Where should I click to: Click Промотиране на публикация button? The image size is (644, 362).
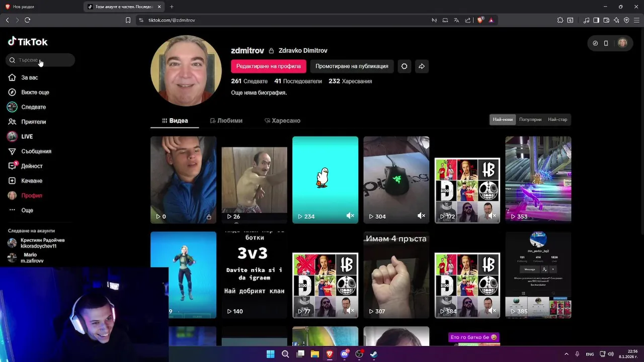352,66
